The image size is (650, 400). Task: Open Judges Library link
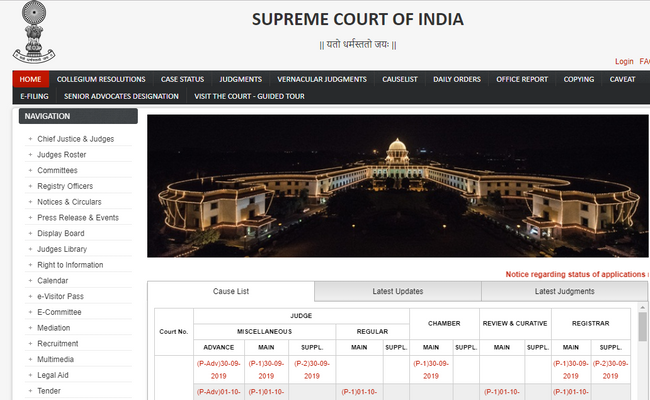click(x=62, y=249)
